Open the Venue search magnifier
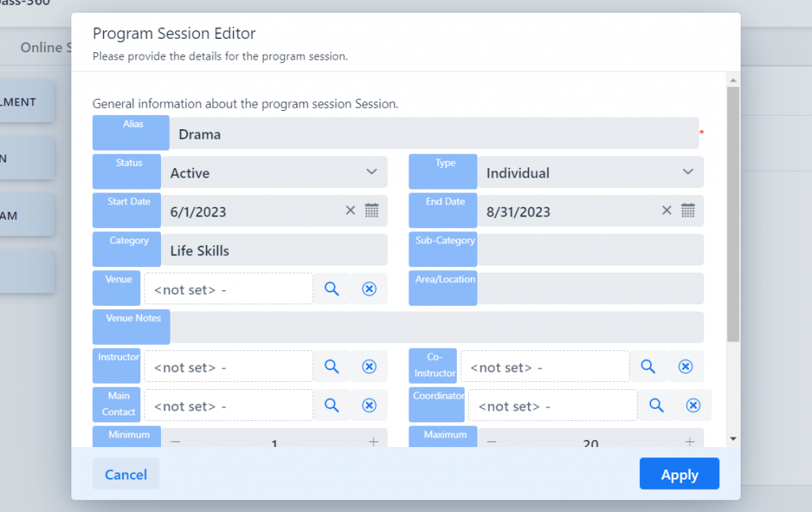The image size is (812, 512). pyautogui.click(x=331, y=288)
